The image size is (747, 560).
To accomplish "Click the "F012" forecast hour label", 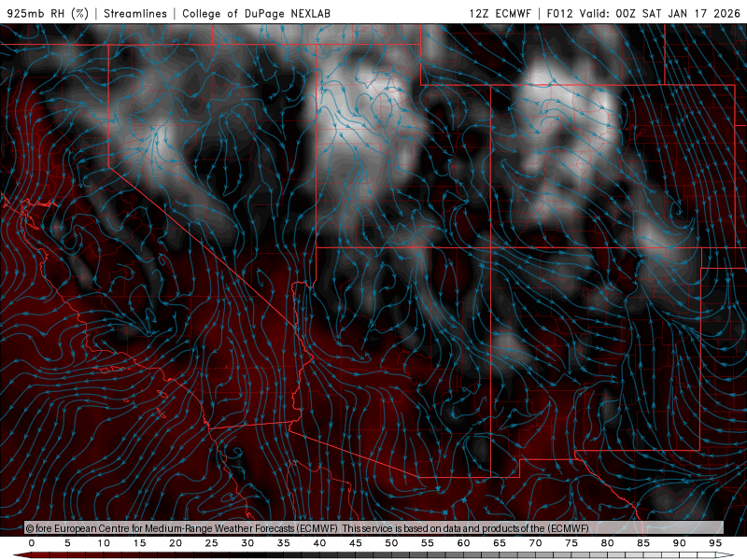I will coord(559,13).
